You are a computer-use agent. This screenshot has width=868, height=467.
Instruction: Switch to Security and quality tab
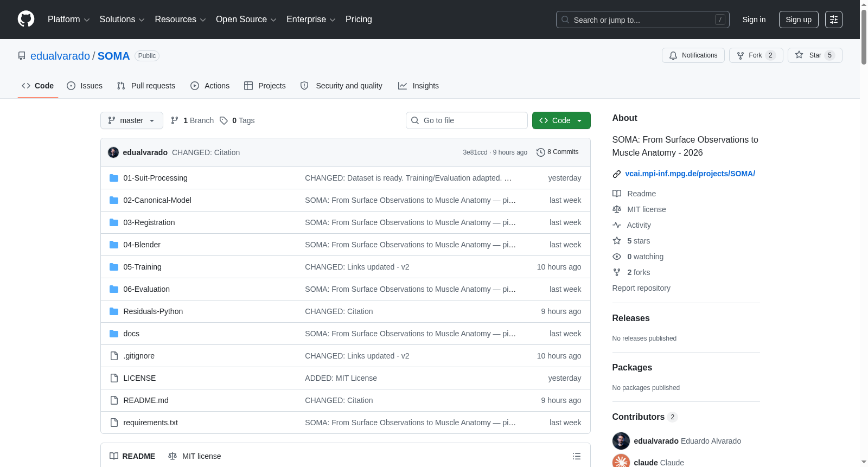pos(341,86)
